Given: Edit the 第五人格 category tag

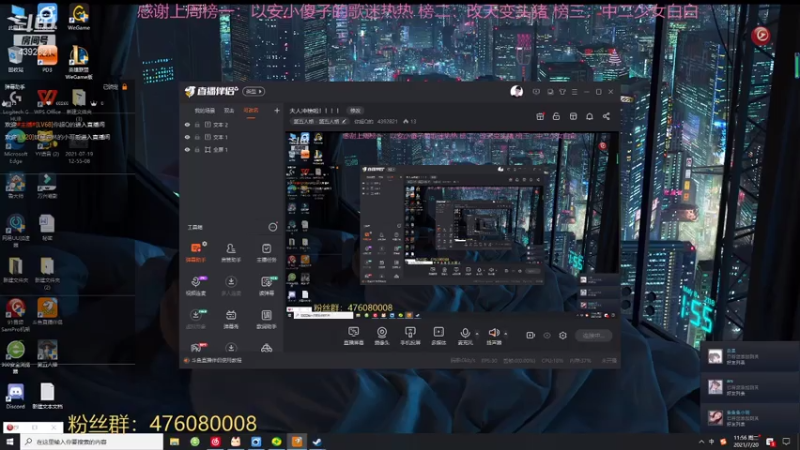Looking at the screenshot, I should 320,121.
